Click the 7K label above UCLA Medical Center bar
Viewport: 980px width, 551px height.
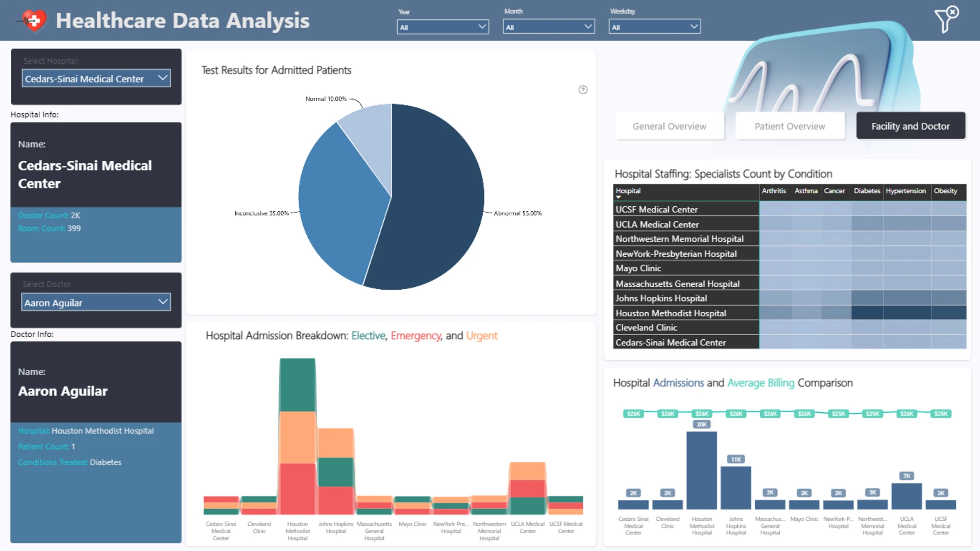pyautogui.click(x=906, y=476)
